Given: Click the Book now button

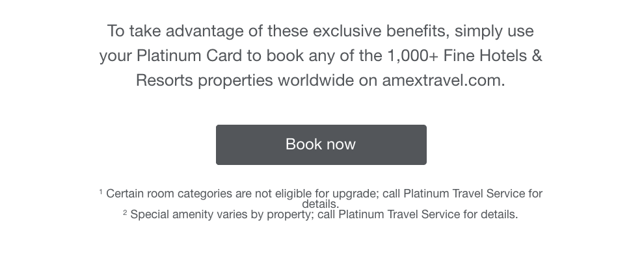Looking at the screenshot, I should (x=321, y=144).
